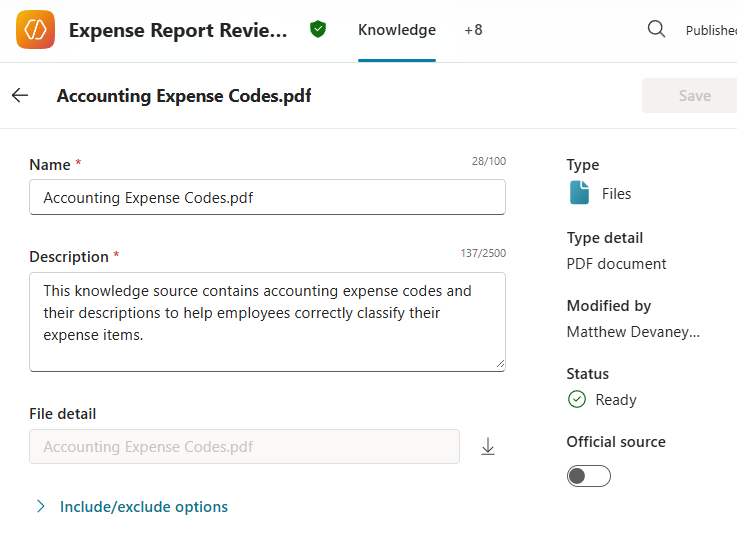This screenshot has width=737, height=549.
Task: Click the green Ready status checkmark icon
Action: (x=577, y=399)
